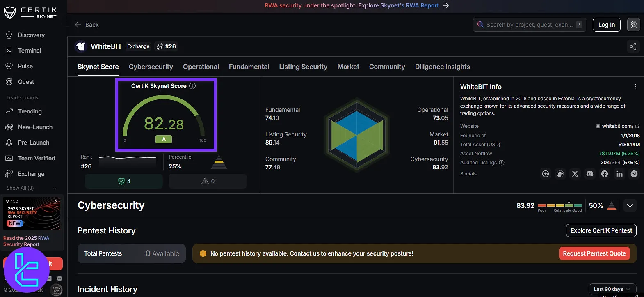The height and width of the screenshot is (297, 644).
Task: Open WhiteBIT CoinGecko social link
Action: pyautogui.click(x=560, y=174)
